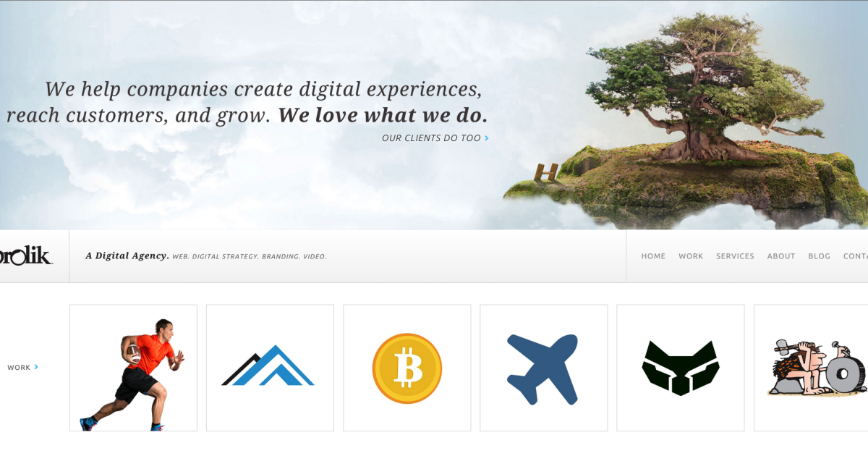868x456 pixels.
Task: Open the blue airplane icon tile
Action: point(543,368)
